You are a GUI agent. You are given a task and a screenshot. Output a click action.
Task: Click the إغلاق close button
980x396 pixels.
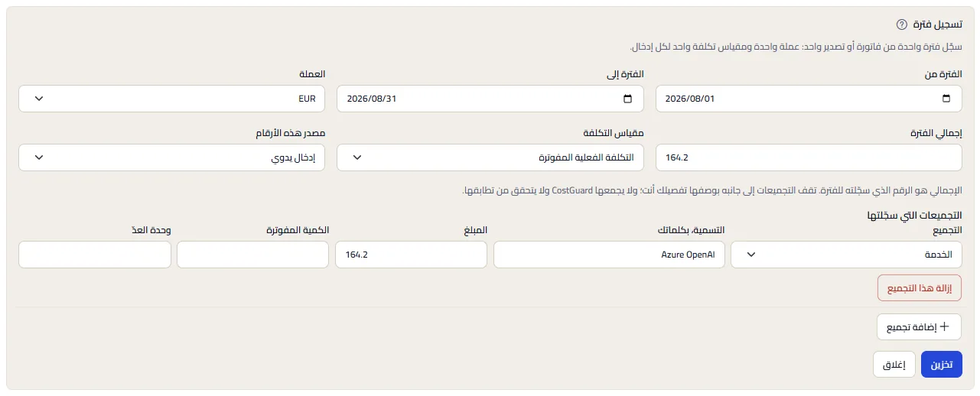(894, 365)
